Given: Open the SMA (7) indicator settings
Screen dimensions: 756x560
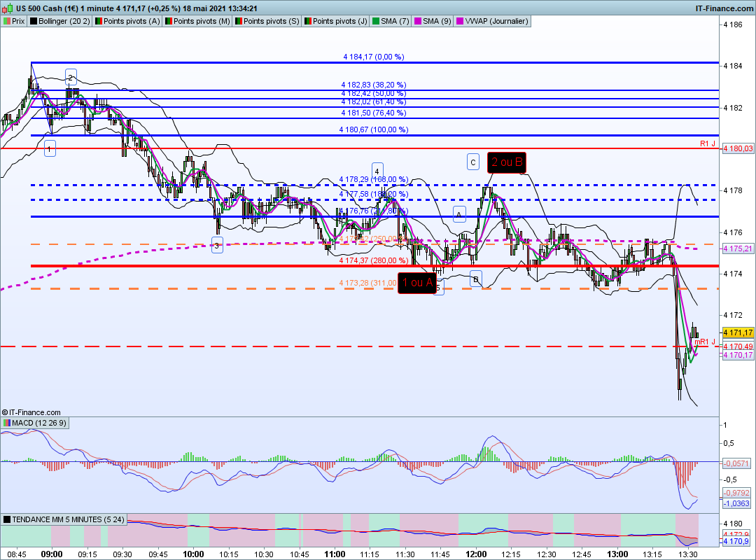Looking at the screenshot, I should (x=391, y=21).
